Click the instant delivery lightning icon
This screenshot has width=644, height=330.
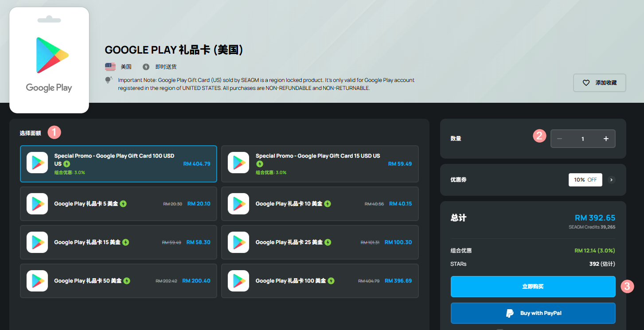tap(146, 67)
